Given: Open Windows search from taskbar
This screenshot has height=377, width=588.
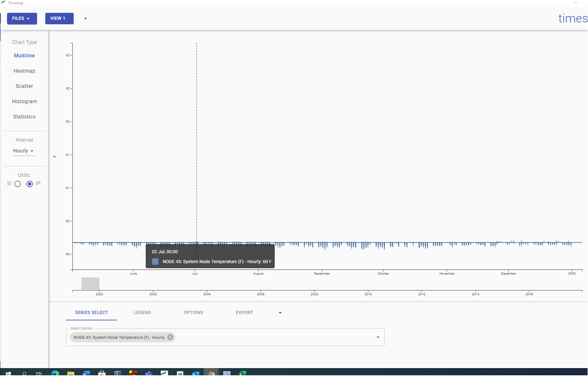Looking at the screenshot, I should pyautogui.click(x=24, y=374).
